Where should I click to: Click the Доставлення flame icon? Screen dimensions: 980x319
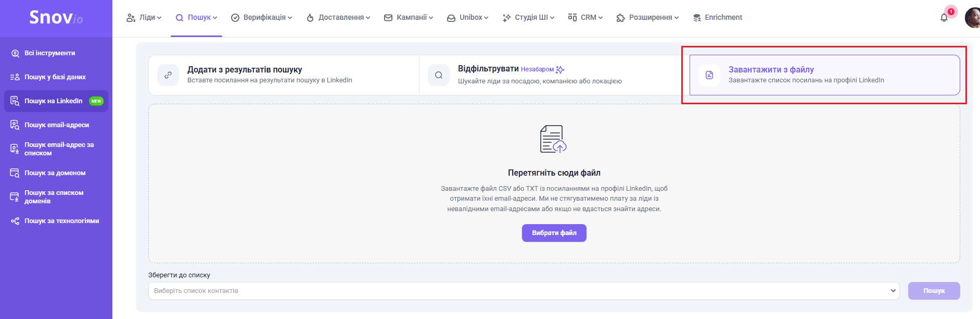coord(310,18)
